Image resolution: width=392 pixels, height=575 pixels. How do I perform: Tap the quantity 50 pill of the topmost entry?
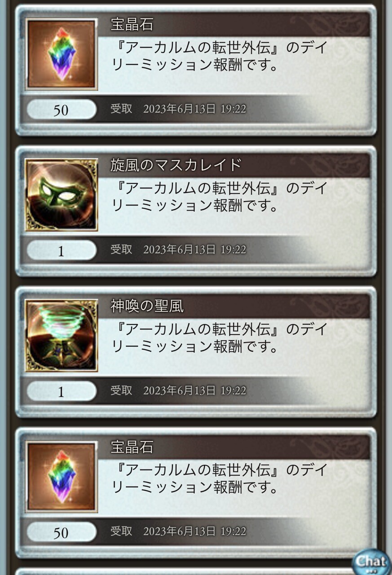(x=62, y=110)
